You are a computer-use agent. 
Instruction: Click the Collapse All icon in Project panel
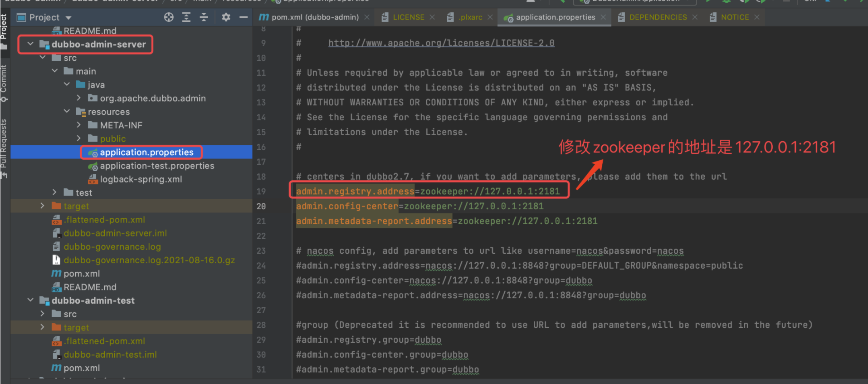click(x=204, y=17)
